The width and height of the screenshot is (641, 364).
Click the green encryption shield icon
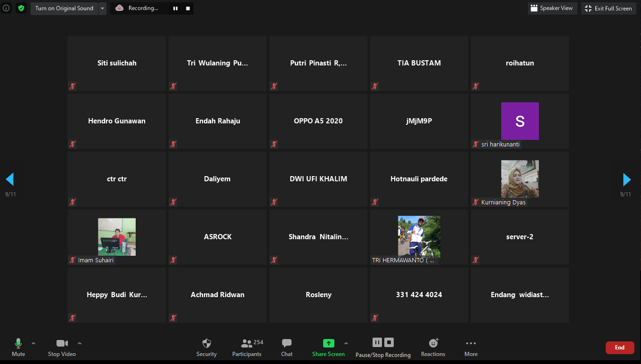point(21,8)
